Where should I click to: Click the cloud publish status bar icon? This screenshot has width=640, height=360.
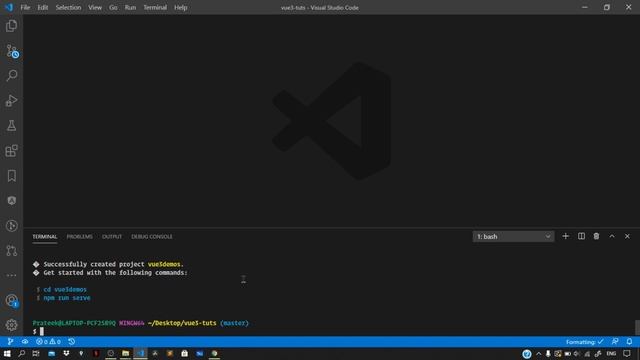(25, 342)
